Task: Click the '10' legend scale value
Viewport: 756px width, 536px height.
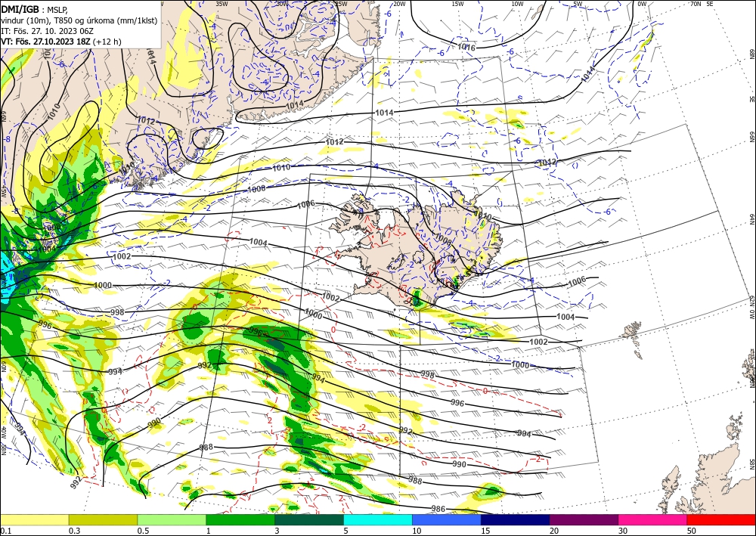Action: pos(416,530)
